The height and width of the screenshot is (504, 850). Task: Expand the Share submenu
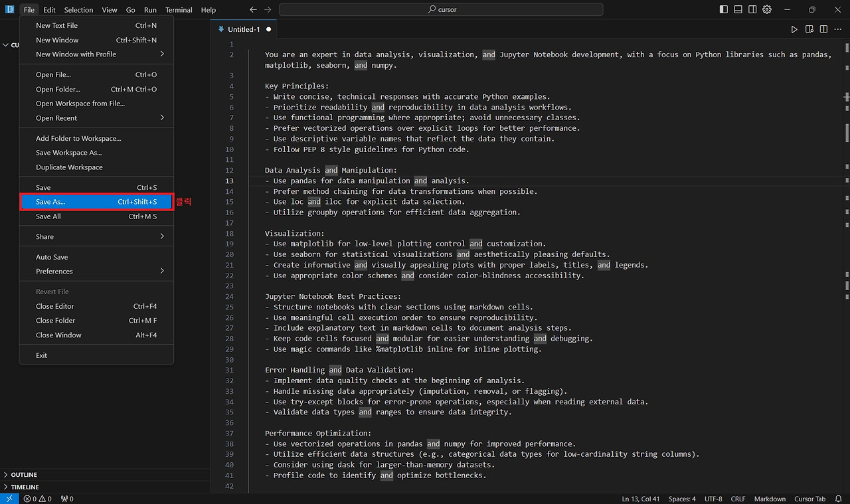click(x=96, y=237)
